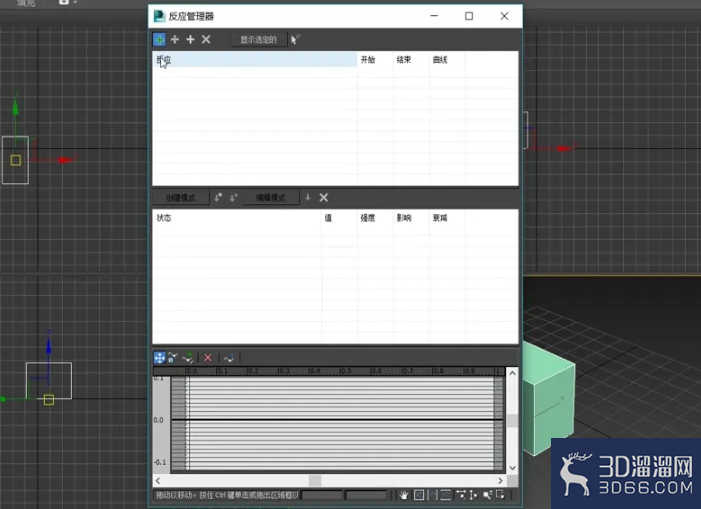Click the cursor filter icon beside 显示选定的
This screenshot has height=509, width=701.
click(295, 39)
